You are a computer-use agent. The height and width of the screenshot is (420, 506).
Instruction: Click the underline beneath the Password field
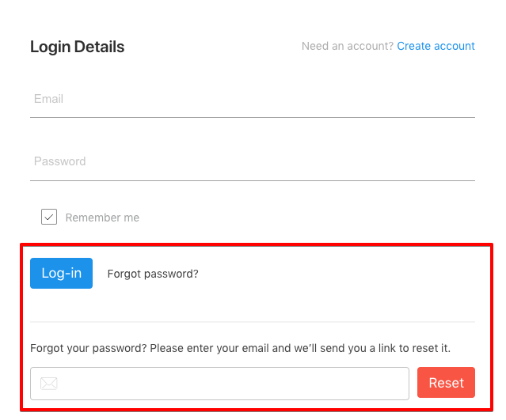pyautogui.click(x=252, y=180)
